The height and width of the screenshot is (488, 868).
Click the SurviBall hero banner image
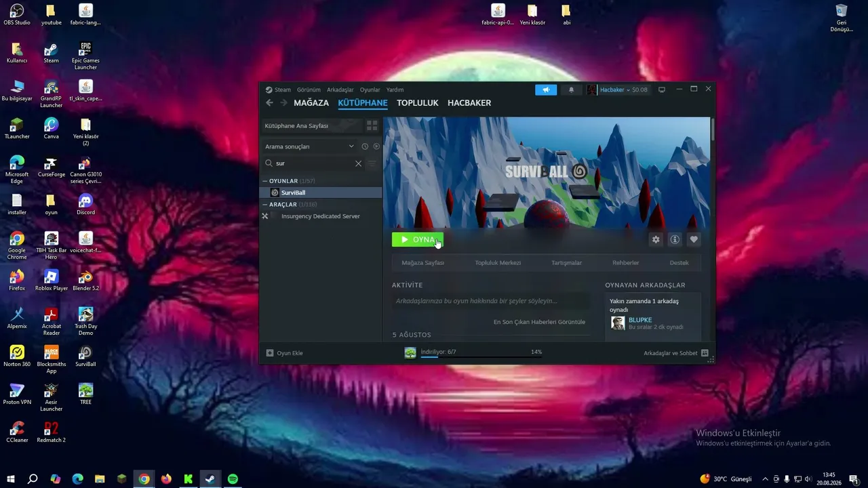click(x=547, y=173)
